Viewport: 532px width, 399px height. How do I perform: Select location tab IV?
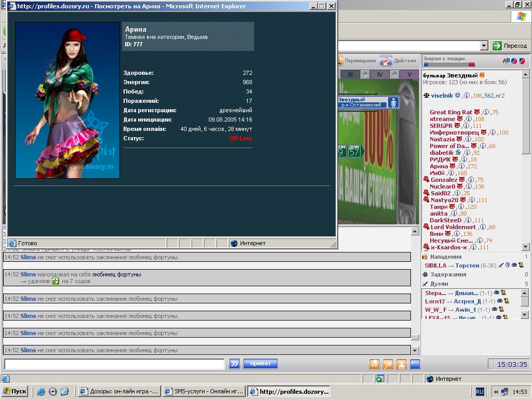point(380,75)
